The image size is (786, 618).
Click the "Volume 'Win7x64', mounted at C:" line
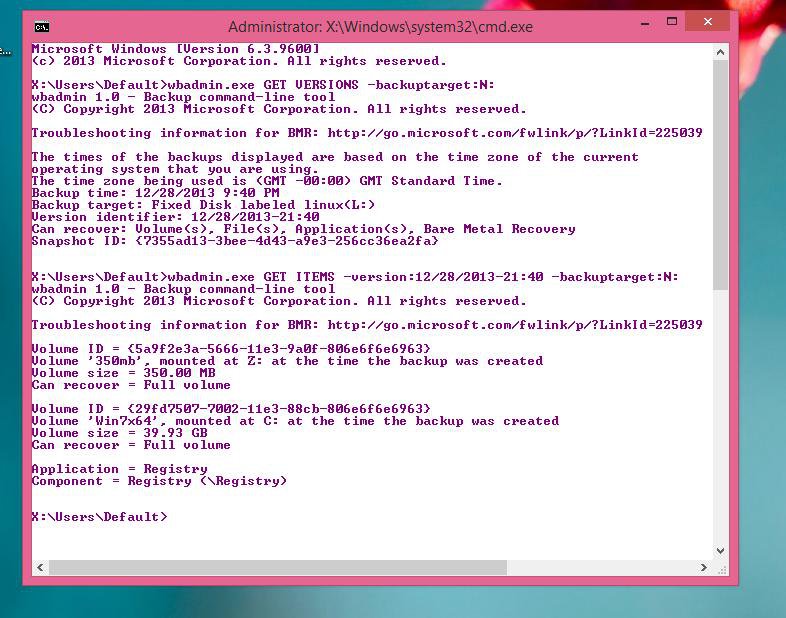click(x=295, y=421)
